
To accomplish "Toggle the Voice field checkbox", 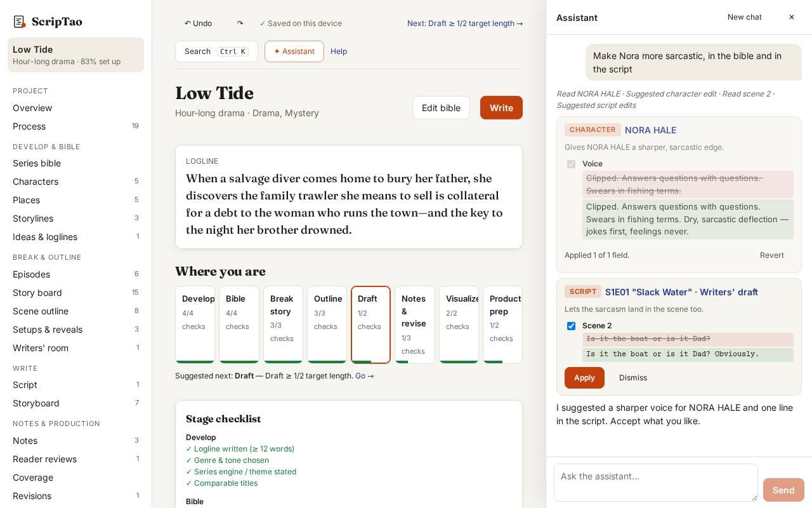I will pyautogui.click(x=571, y=164).
